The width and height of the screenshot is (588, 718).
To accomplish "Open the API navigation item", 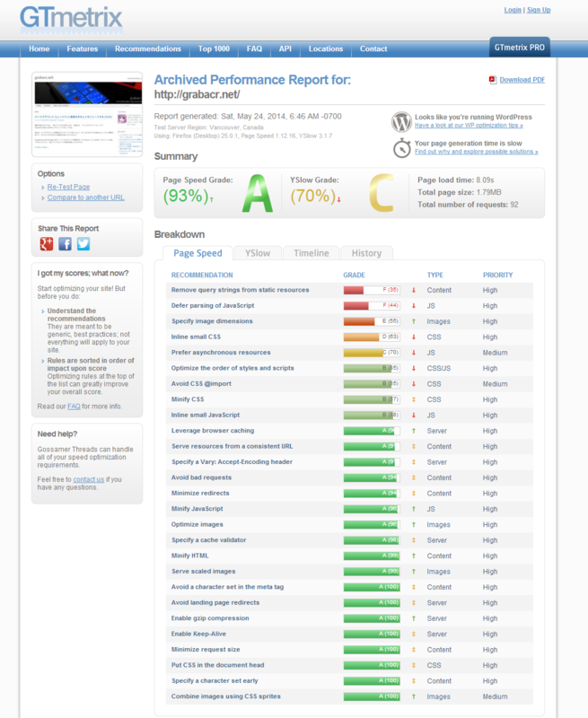I will coord(285,49).
